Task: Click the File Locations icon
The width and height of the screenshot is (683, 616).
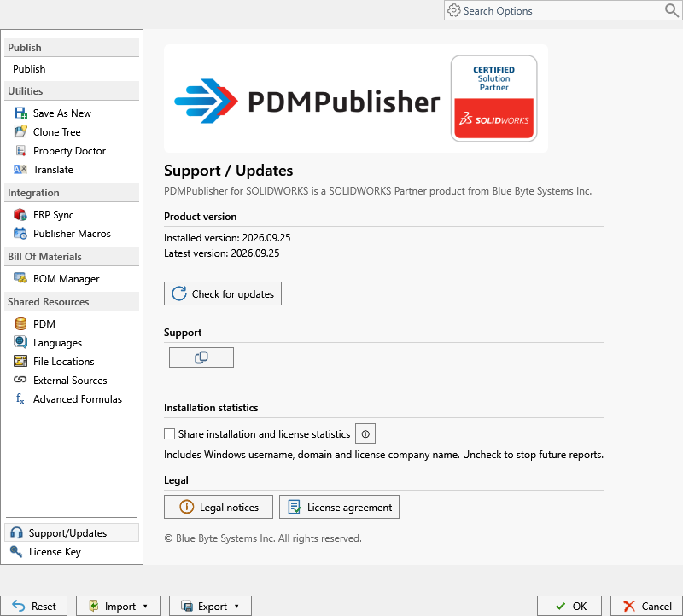Action: click(20, 362)
